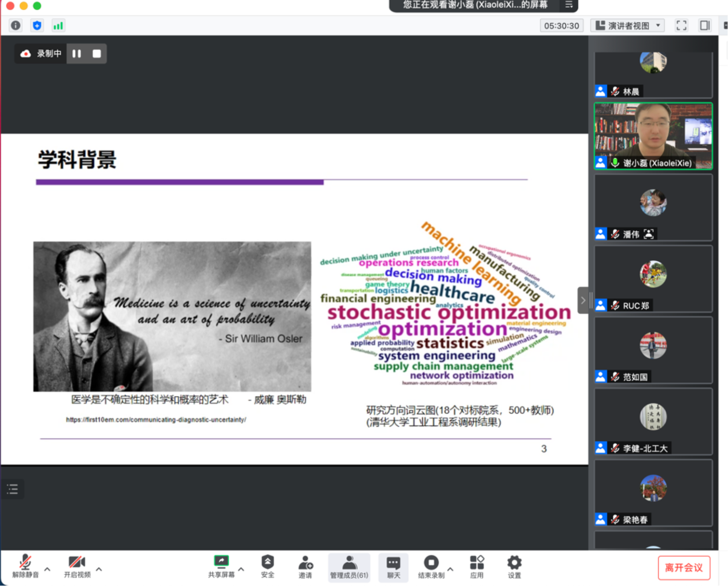Expand the share screen options arrow

click(241, 569)
